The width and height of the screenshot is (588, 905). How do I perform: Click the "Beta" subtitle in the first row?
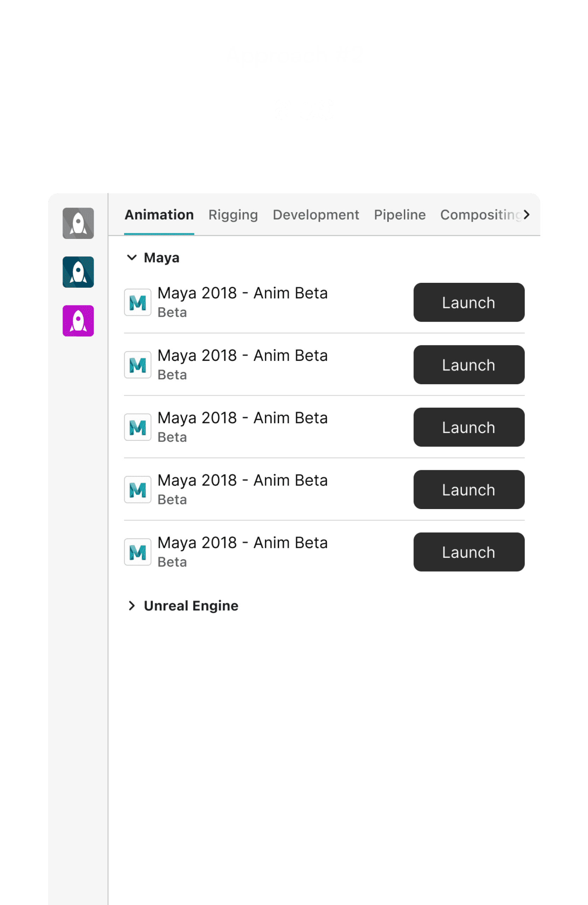point(172,312)
